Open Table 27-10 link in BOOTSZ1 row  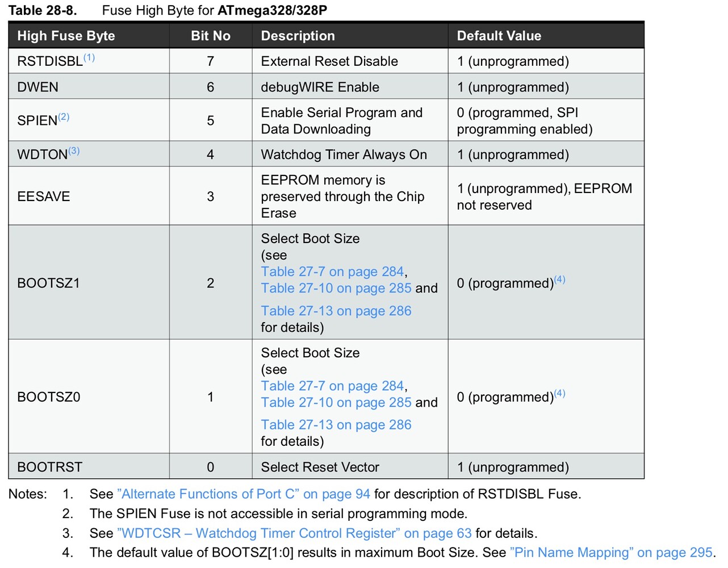click(x=336, y=289)
